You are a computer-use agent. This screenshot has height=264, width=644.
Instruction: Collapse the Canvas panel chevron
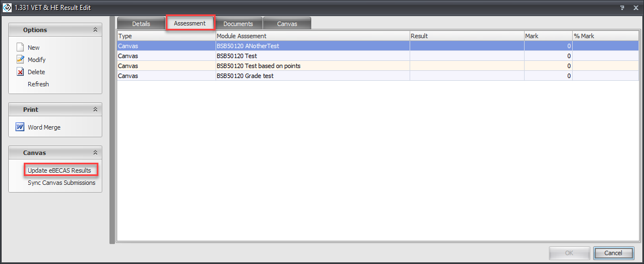tap(95, 153)
